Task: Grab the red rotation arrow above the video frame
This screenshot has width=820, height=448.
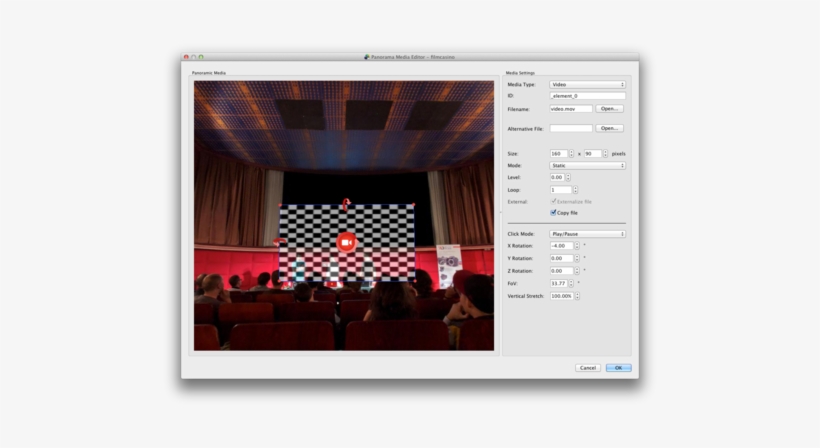Action: point(346,204)
